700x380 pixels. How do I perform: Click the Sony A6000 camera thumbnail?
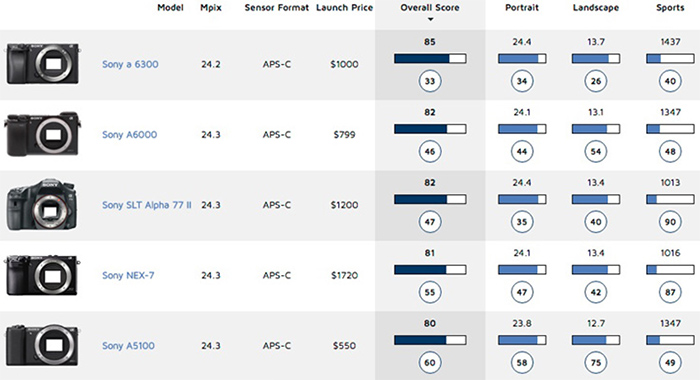[43, 134]
